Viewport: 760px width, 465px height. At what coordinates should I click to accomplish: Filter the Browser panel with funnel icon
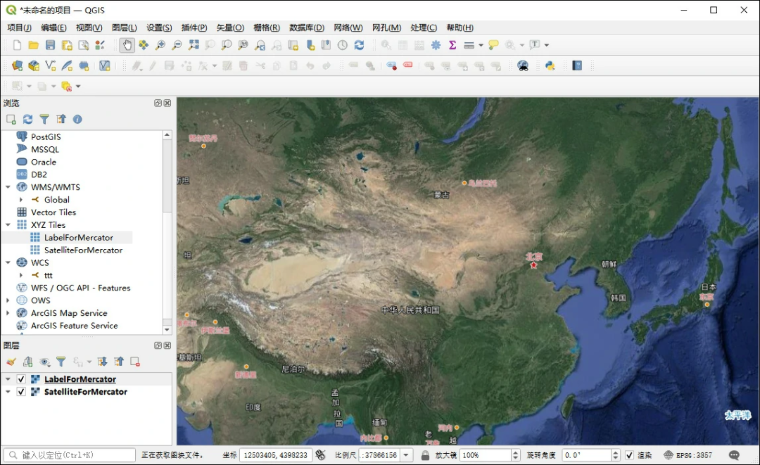tap(44, 119)
